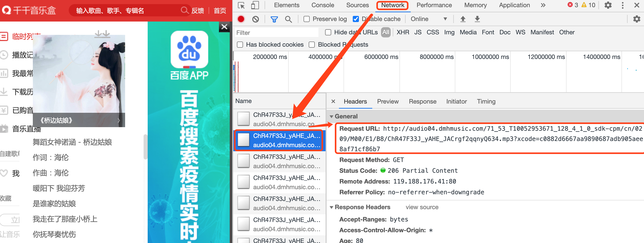644x243 pixels.
Task: Open DevTools main settings gear
Action: pyautogui.click(x=608, y=5)
